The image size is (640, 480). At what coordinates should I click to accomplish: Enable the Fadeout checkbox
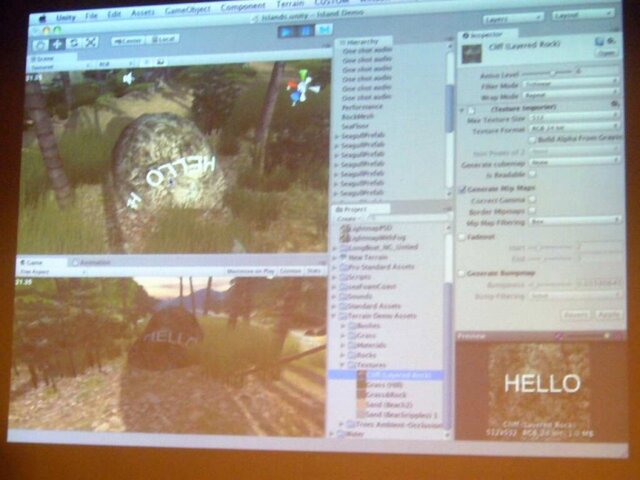tap(462, 237)
